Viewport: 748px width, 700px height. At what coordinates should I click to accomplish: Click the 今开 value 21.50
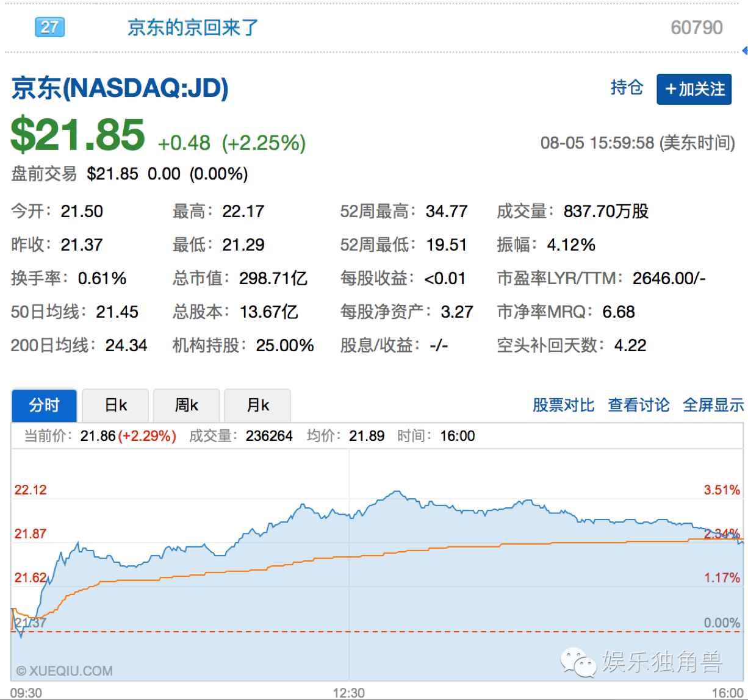click(82, 212)
